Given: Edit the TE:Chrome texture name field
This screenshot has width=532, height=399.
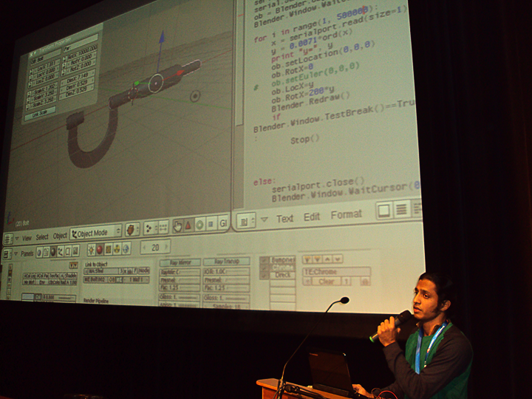Looking at the screenshot, I should point(336,272).
